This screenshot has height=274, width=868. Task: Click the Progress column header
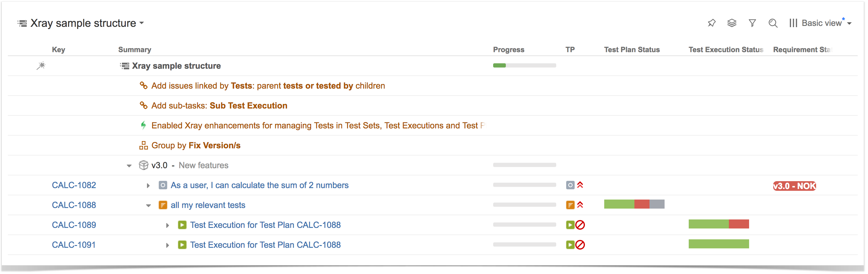pos(509,49)
